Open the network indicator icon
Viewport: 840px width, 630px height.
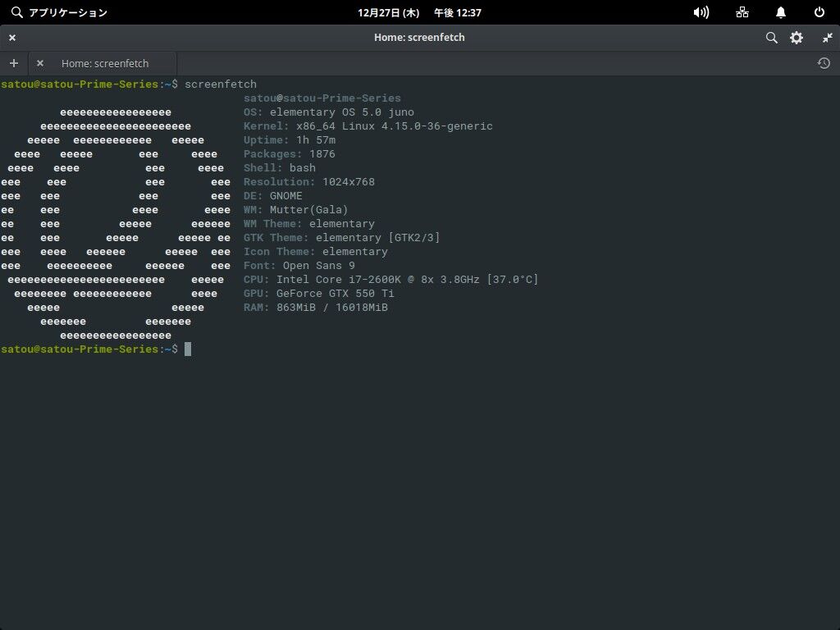742,12
